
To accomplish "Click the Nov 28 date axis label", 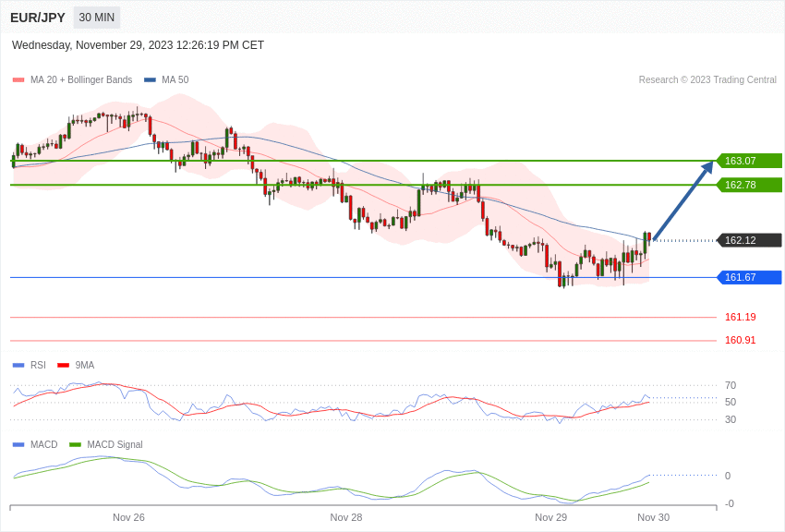I will click(346, 517).
